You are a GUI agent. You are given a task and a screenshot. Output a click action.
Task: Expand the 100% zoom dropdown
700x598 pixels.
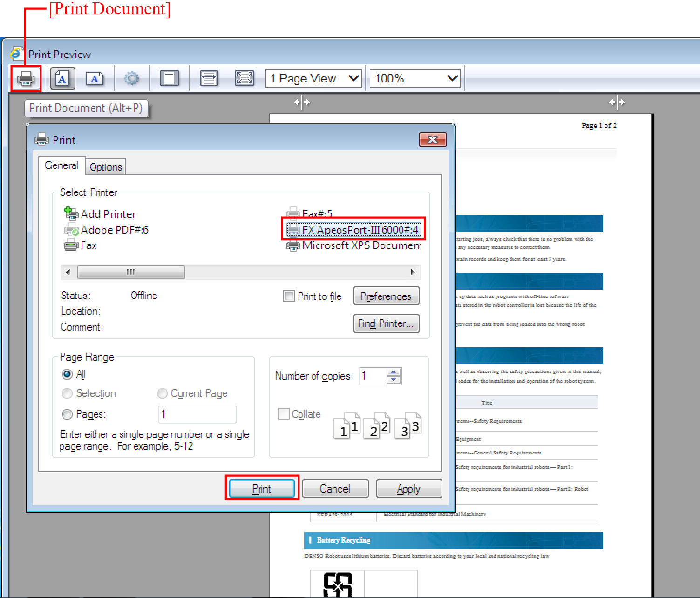point(415,78)
